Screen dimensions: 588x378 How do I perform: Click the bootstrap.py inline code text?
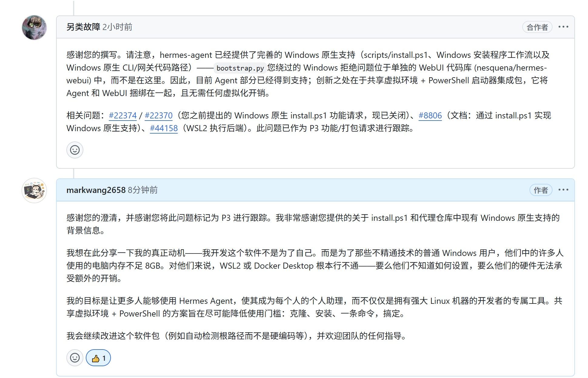[240, 68]
